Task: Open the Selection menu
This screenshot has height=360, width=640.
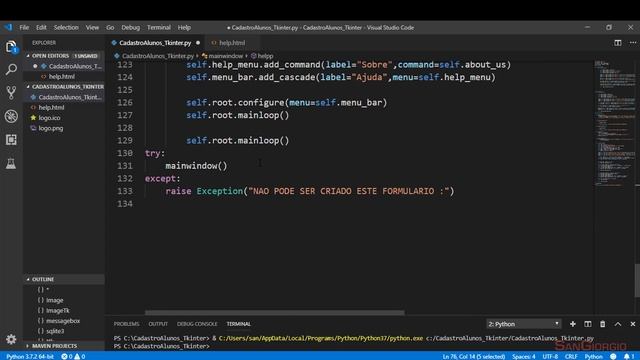Action: (x=66, y=27)
